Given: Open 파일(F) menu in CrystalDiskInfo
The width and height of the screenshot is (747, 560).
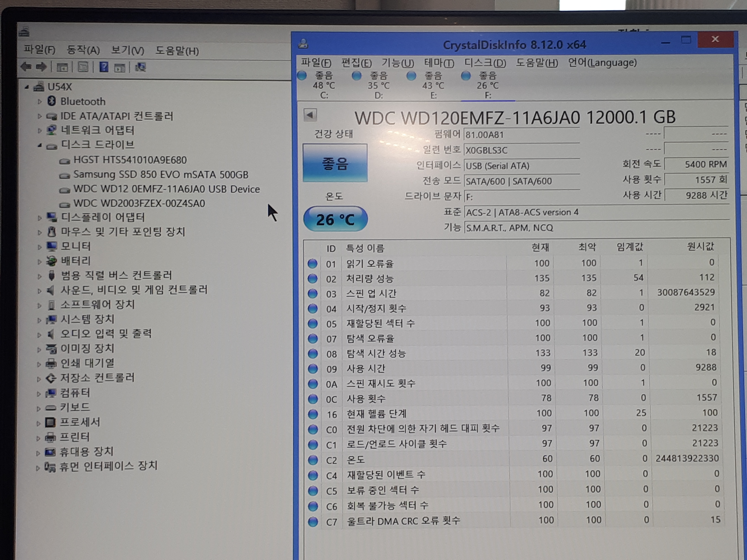Looking at the screenshot, I should tap(316, 63).
